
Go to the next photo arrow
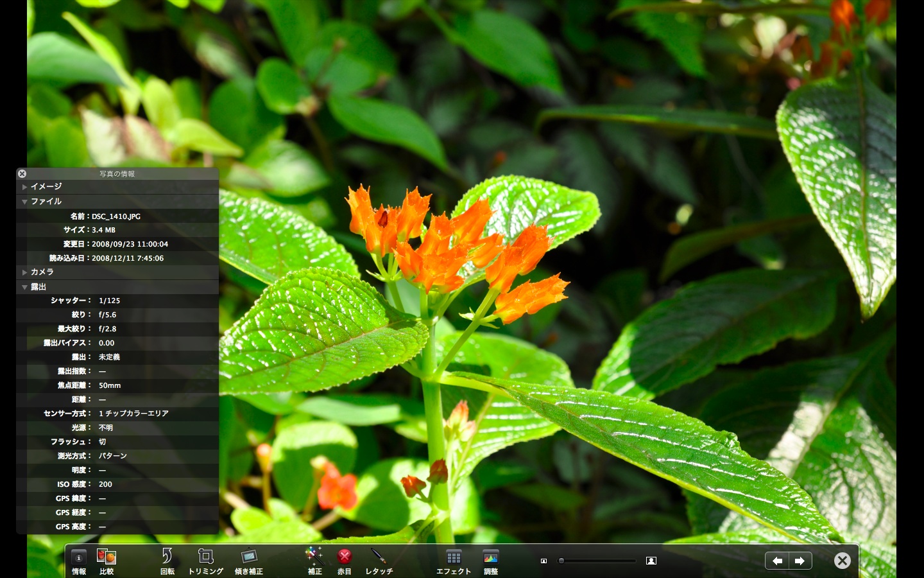tap(800, 561)
